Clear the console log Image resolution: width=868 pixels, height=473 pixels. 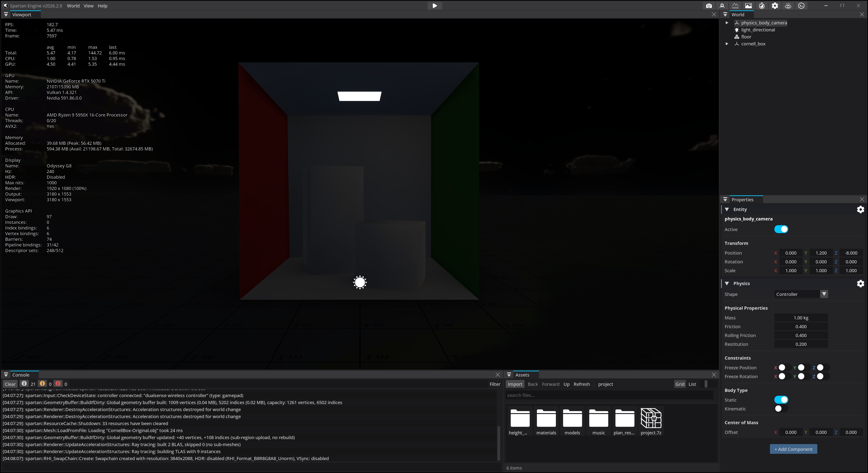[10, 384]
